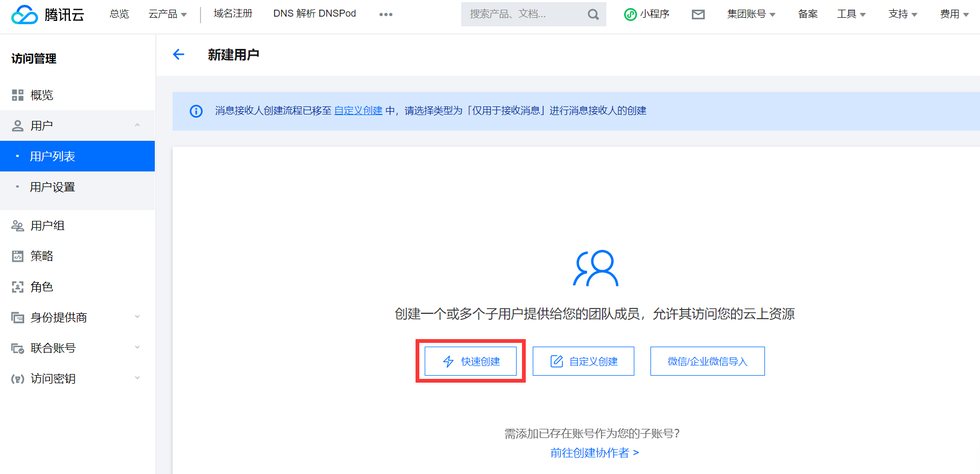Open the 云产品 dropdown menu

[167, 15]
